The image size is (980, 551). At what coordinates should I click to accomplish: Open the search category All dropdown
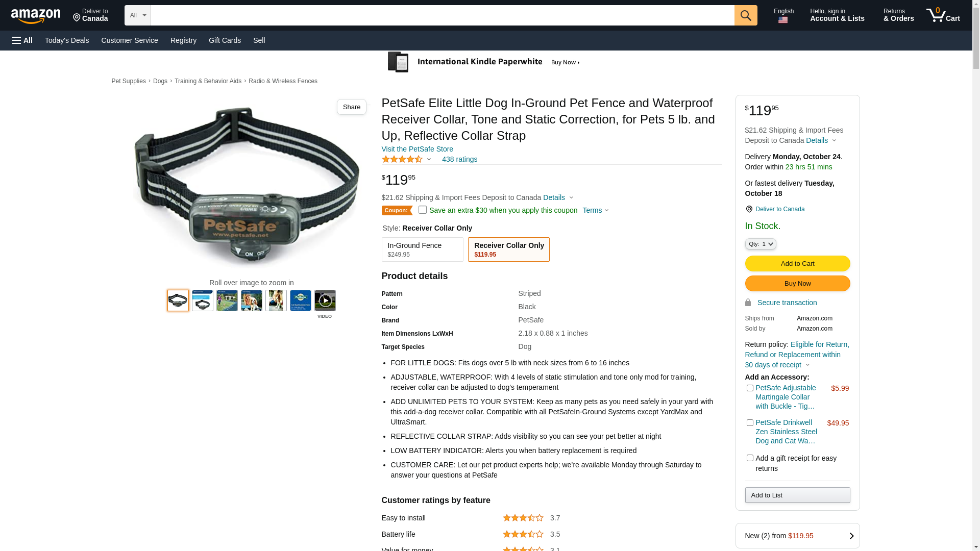[137, 15]
